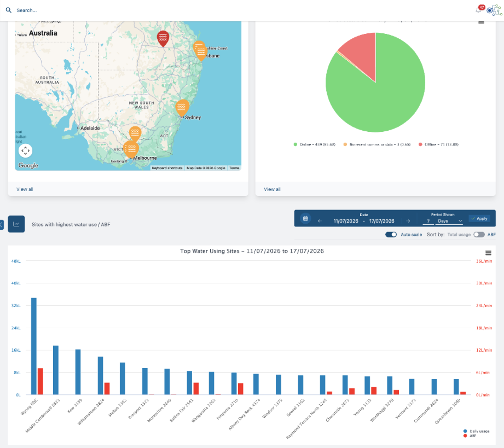Image resolution: width=504 pixels, height=448 pixels.
Task: Click View all under the pie chart
Action: click(x=272, y=189)
